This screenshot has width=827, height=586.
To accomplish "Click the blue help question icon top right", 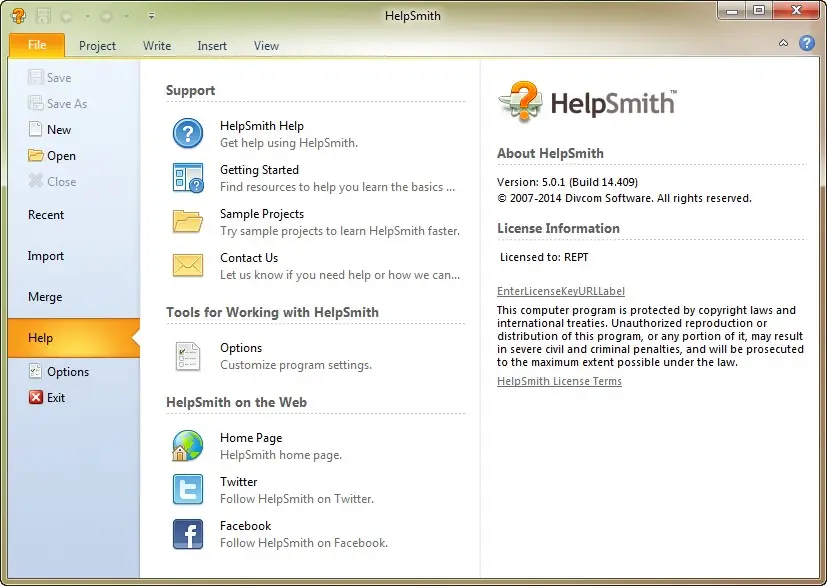I will (x=806, y=43).
